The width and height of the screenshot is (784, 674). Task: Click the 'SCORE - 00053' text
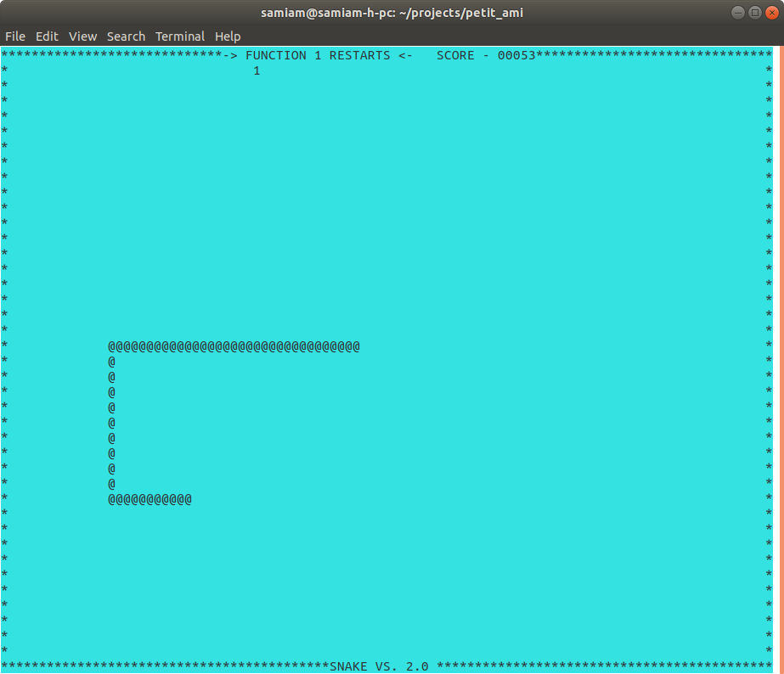(x=486, y=55)
